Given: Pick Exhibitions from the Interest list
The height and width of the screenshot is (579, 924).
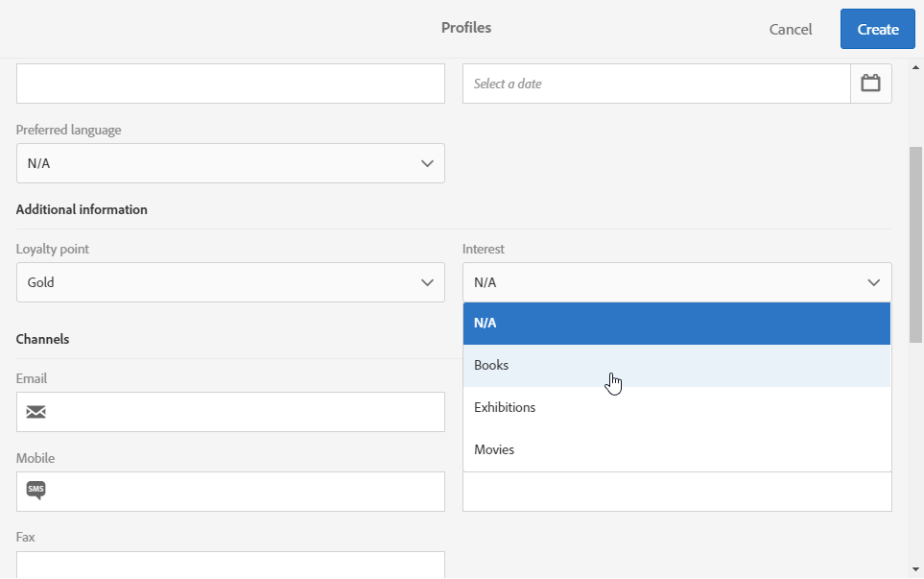Looking at the screenshot, I should tap(676, 408).
